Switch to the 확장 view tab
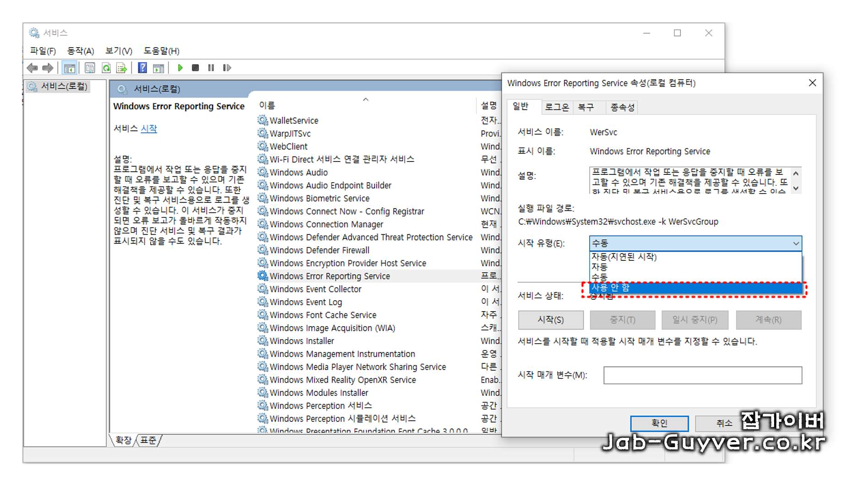868x486 pixels. pyautogui.click(x=123, y=440)
